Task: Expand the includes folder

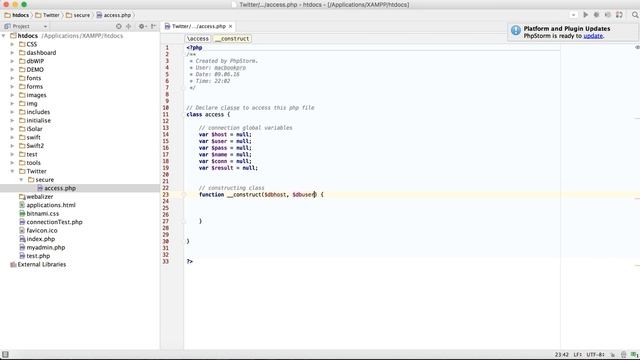Action: point(12,112)
